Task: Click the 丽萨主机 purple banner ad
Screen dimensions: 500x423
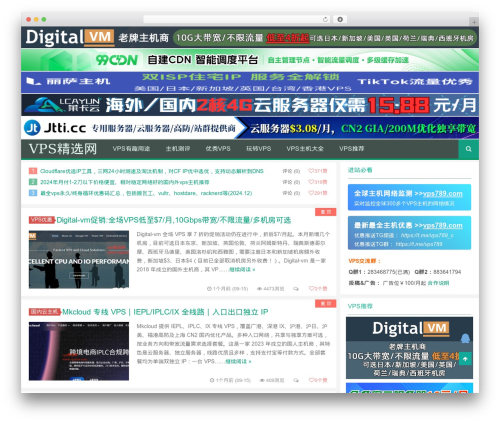Action: (x=250, y=82)
